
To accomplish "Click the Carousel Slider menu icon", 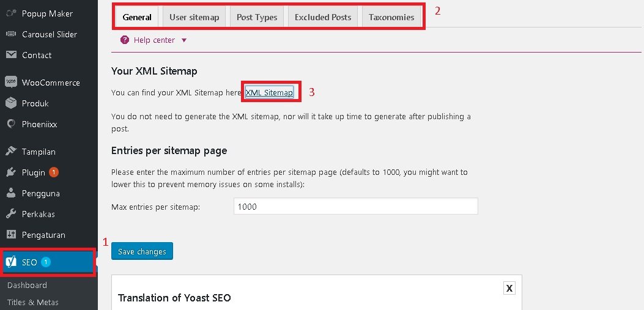I will (x=11, y=34).
